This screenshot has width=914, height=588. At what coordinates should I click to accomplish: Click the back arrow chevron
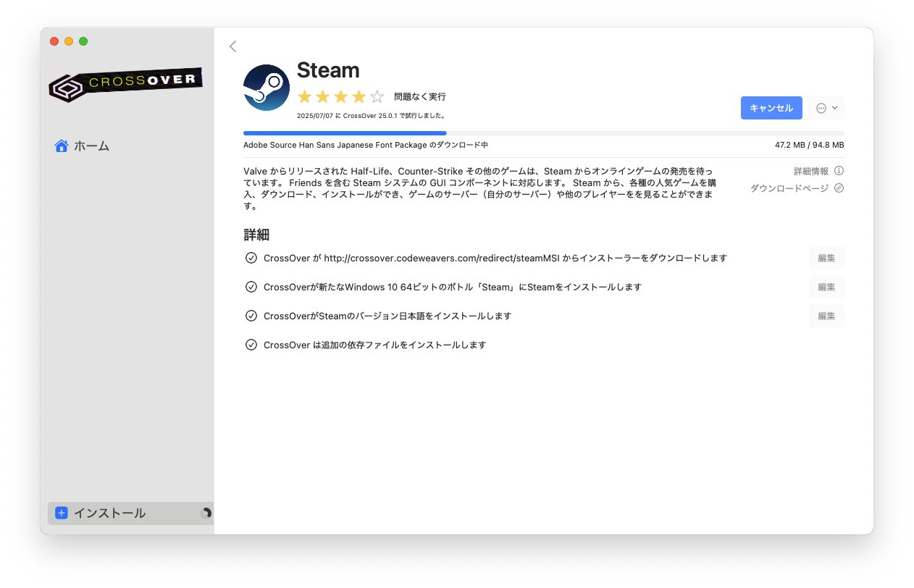[232, 46]
